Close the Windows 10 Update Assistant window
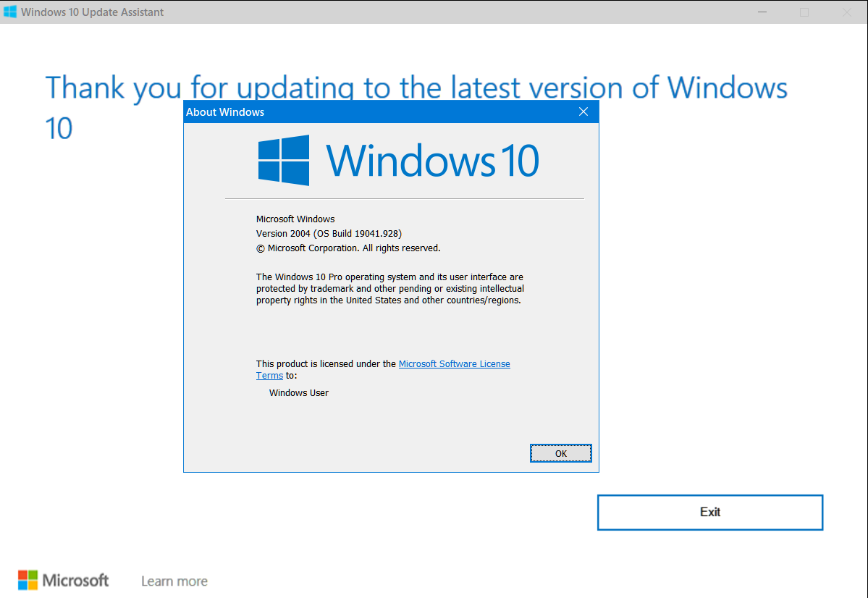The height and width of the screenshot is (598, 868). click(x=847, y=12)
